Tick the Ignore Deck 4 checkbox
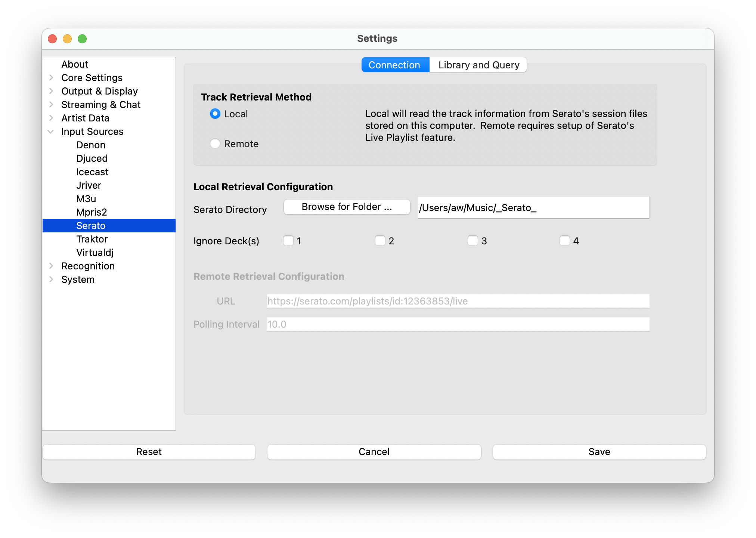756x538 pixels. coord(565,241)
